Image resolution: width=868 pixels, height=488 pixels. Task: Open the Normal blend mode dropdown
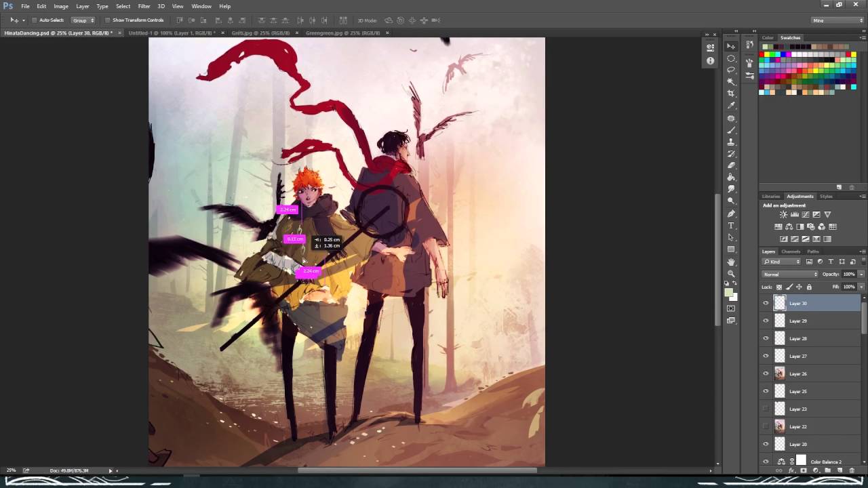point(790,274)
